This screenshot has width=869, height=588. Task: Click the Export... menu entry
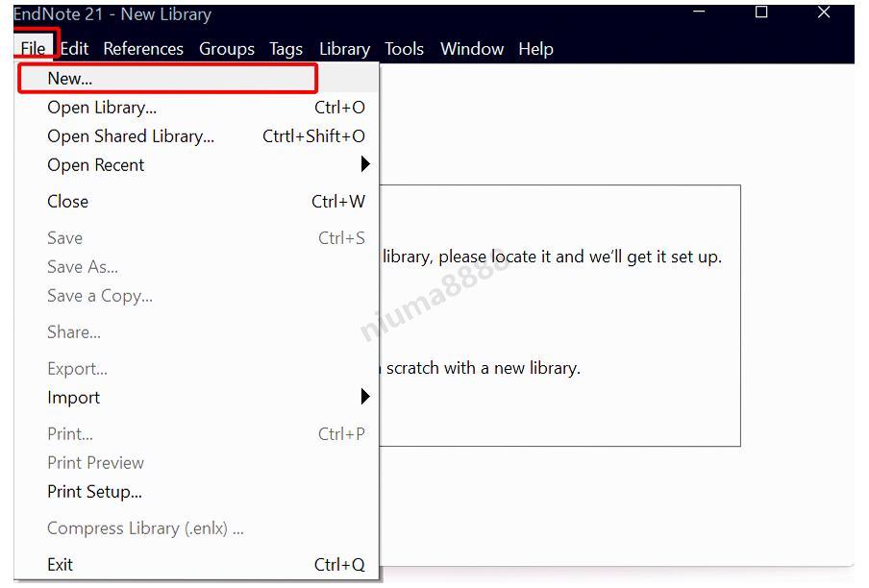coord(197,368)
